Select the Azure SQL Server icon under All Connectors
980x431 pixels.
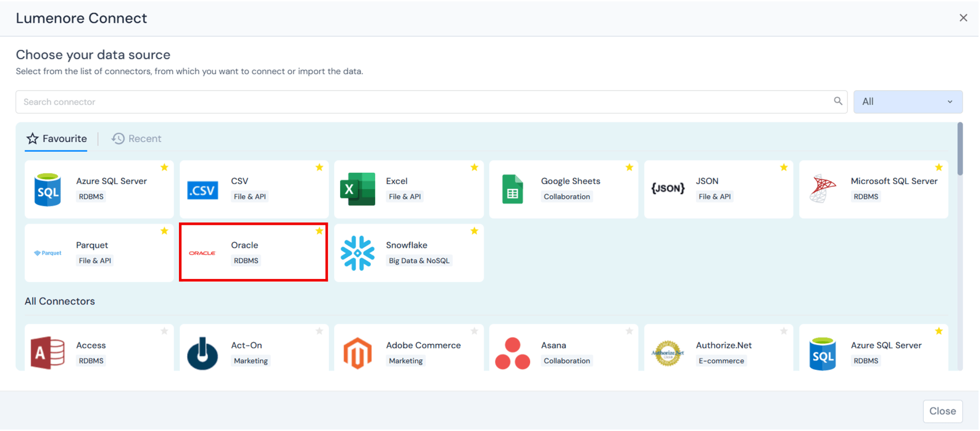(823, 354)
